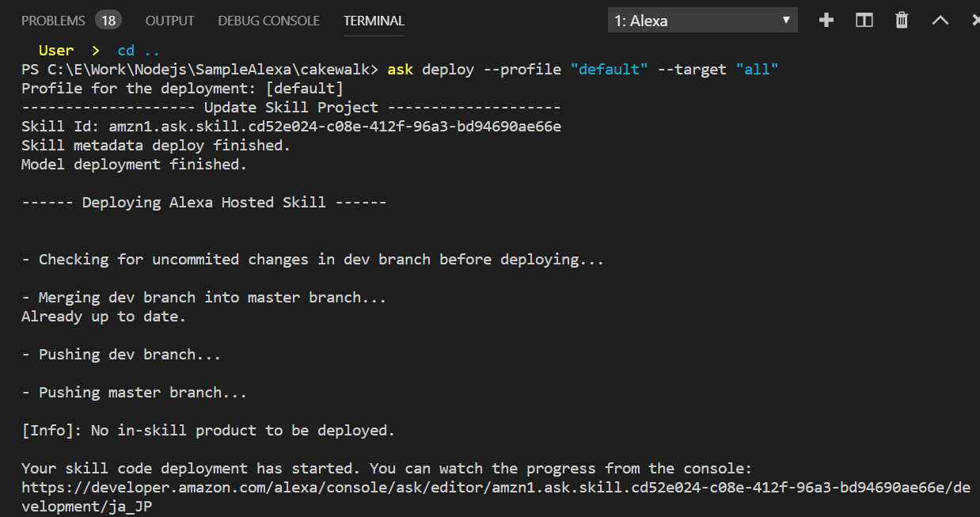980x517 pixels.
Task: Select the Terminal tab
Action: pos(374,21)
